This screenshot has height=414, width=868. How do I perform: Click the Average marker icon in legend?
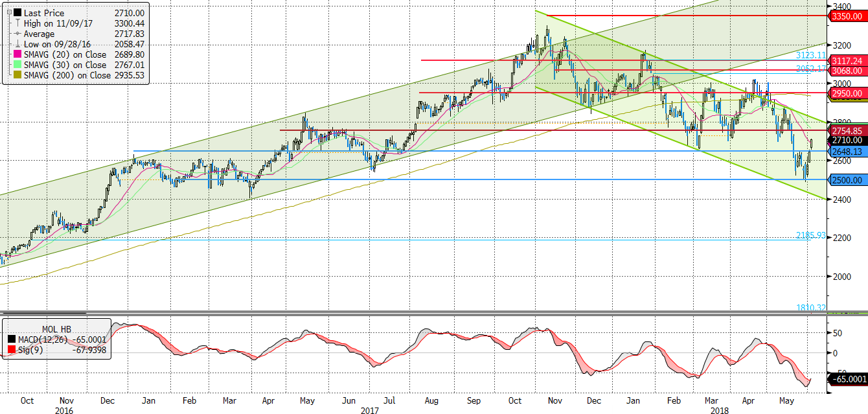[17, 34]
